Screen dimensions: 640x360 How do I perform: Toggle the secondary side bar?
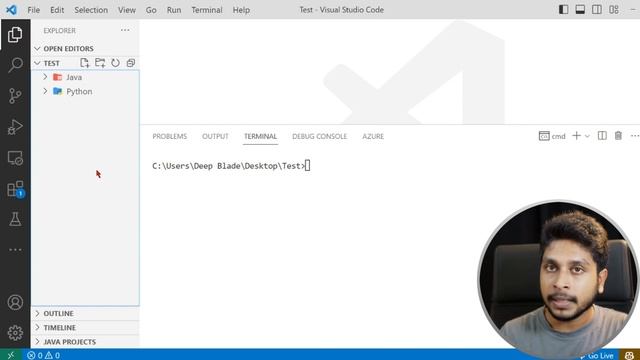[x=597, y=9]
